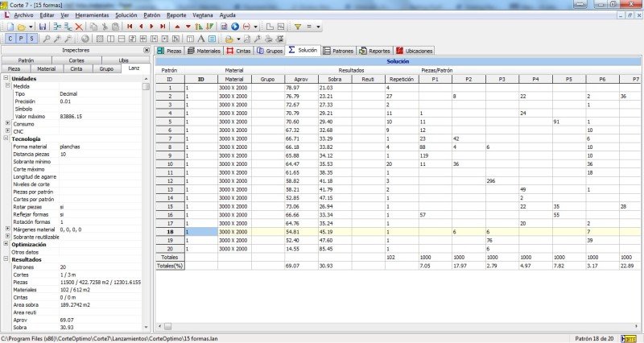Click the new document toolbar icon
This screenshot has height=343, width=644.
(x=8, y=27)
